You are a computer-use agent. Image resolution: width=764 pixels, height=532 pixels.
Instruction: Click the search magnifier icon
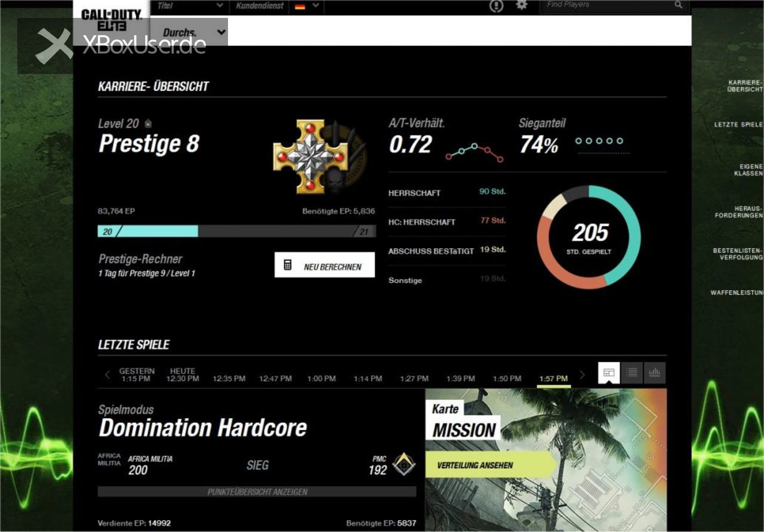click(679, 5)
